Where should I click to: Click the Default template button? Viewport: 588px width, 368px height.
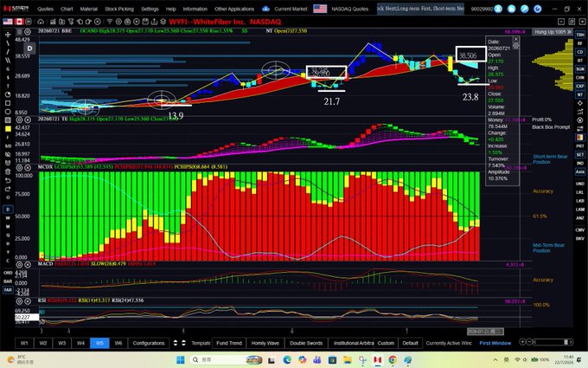click(410, 343)
